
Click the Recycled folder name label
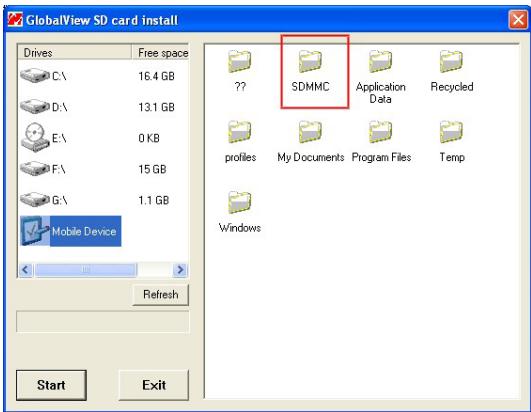[x=452, y=87]
